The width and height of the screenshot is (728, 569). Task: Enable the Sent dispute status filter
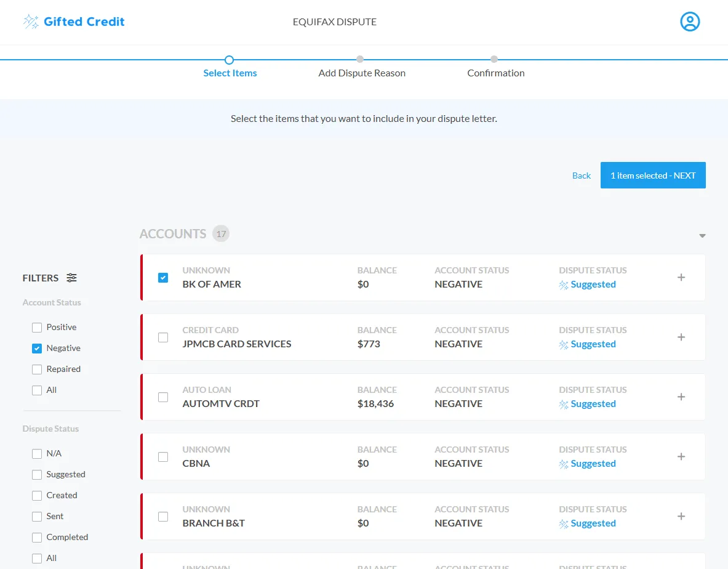[37, 517]
